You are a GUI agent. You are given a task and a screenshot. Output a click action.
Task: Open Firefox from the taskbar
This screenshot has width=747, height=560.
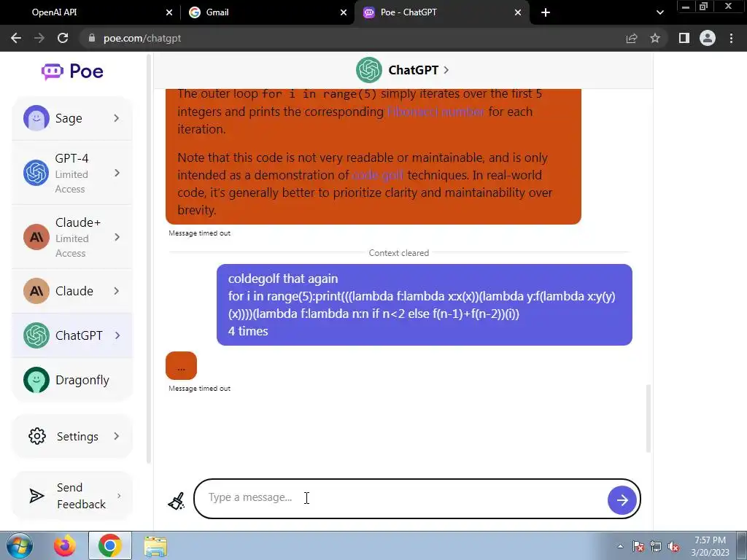point(65,545)
